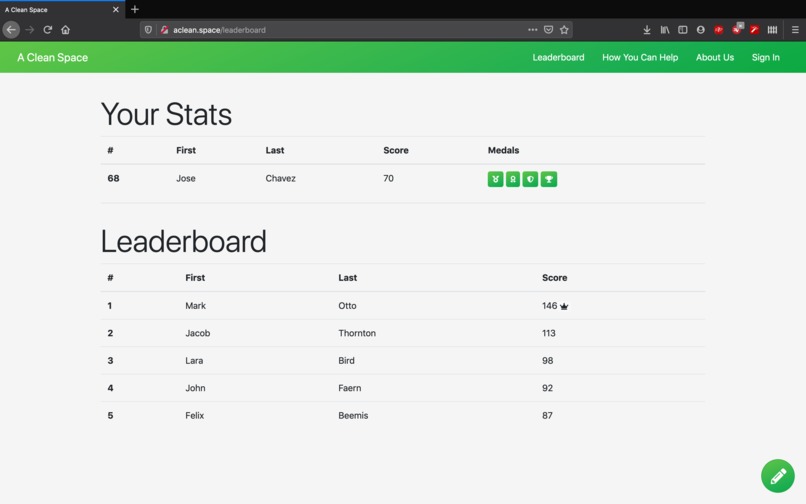Click the trophy badge in Medals

[548, 179]
